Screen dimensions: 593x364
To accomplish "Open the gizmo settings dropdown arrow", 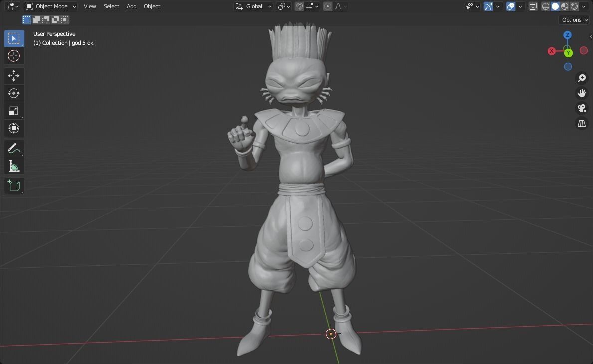I will (x=498, y=6).
